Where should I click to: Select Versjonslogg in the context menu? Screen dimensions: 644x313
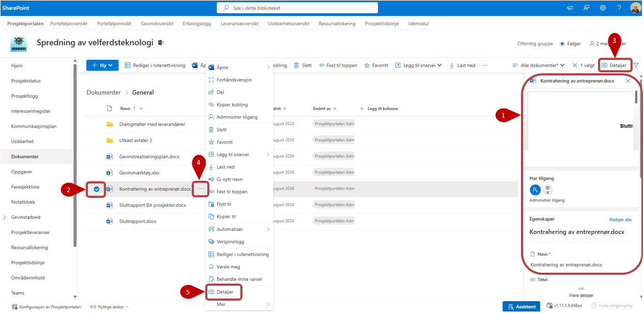tap(230, 241)
